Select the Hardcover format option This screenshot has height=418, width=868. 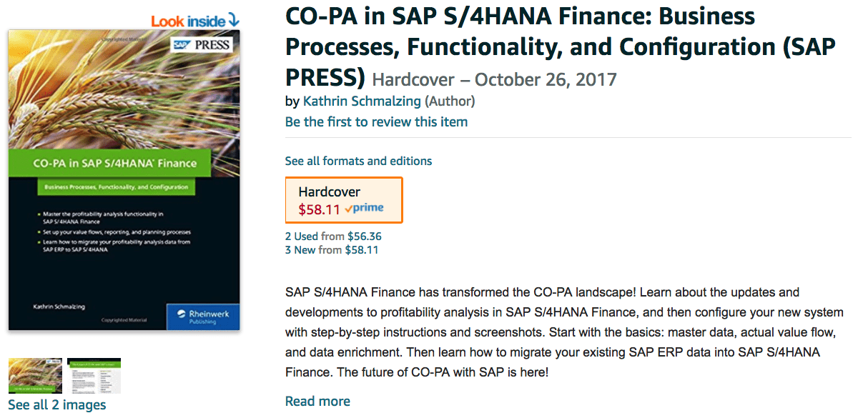point(344,200)
